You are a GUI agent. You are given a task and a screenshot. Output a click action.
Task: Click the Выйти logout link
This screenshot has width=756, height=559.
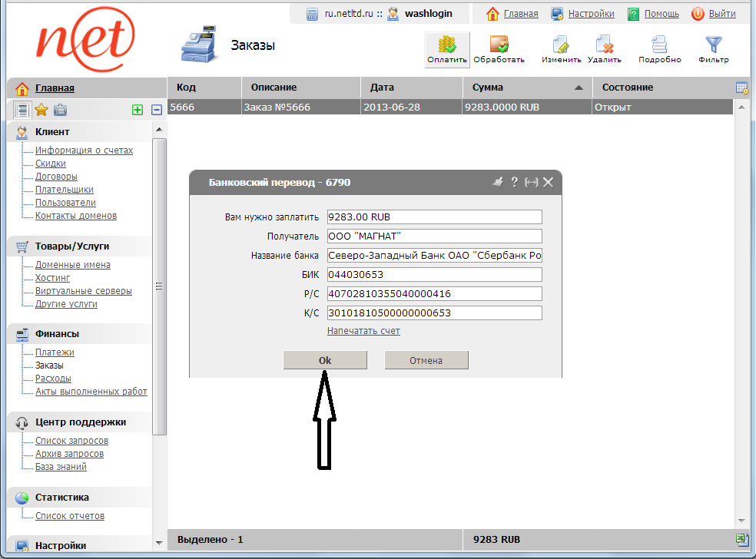721,14
